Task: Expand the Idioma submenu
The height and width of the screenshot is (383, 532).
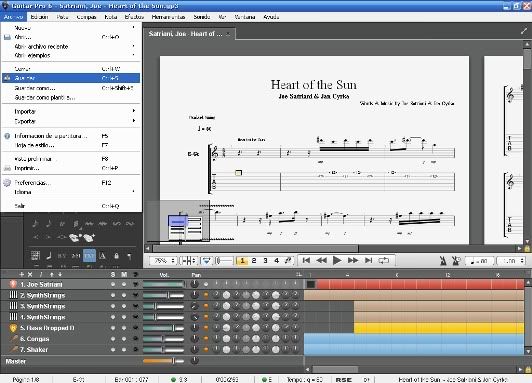Action: click(71, 192)
